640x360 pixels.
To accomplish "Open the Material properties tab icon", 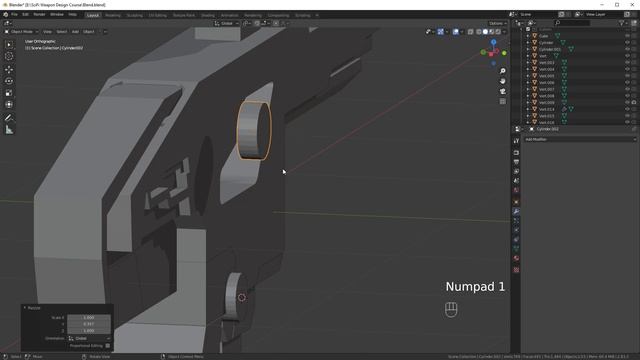I will coord(516,258).
